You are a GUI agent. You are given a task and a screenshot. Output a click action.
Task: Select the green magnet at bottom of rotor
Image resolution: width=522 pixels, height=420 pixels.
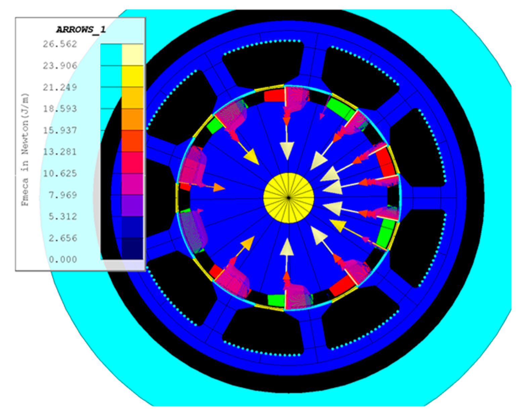(276, 300)
